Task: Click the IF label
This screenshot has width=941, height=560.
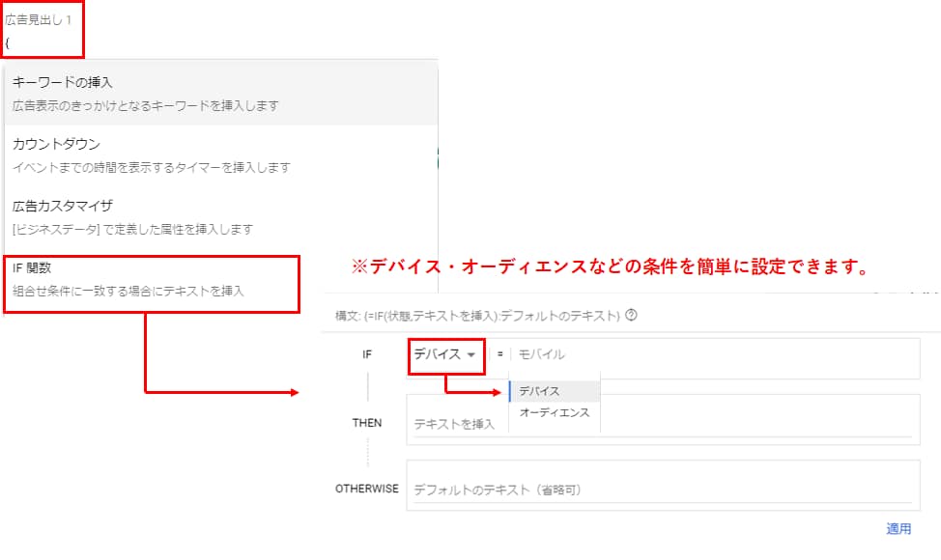Action: pyautogui.click(x=366, y=355)
